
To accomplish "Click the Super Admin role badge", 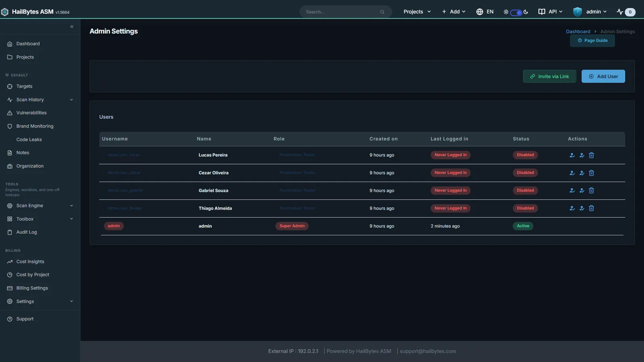I will click(292, 226).
